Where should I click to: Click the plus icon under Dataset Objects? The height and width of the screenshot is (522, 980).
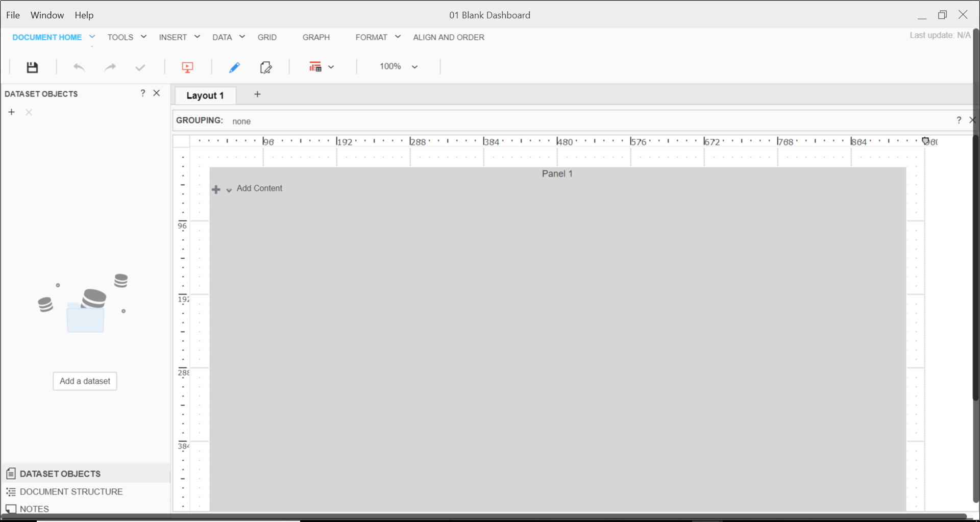pyautogui.click(x=11, y=112)
